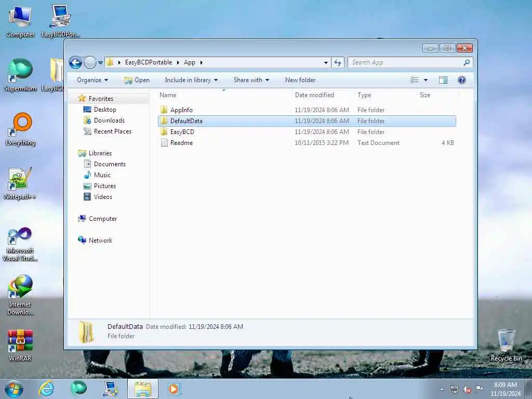
Task: Launch Internet Explorer from taskbar
Action: [46, 389]
